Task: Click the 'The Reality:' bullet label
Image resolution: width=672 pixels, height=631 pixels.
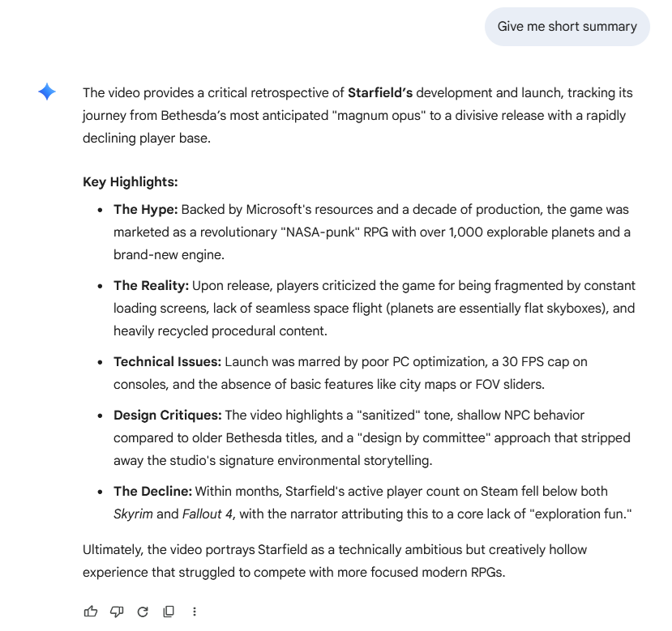Action: (152, 286)
